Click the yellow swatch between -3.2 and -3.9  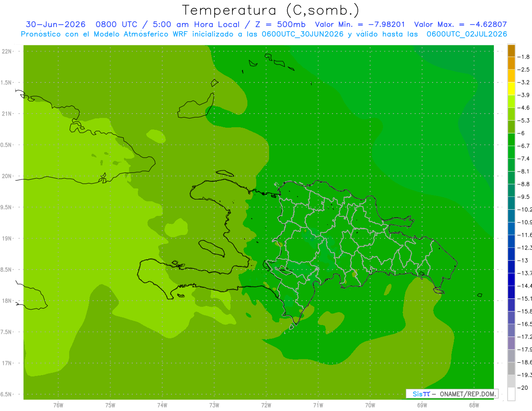pyautogui.click(x=511, y=89)
